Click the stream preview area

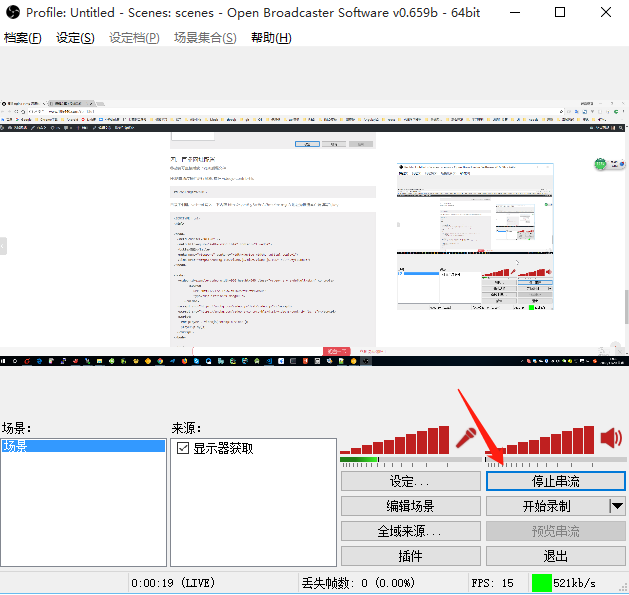314,233
